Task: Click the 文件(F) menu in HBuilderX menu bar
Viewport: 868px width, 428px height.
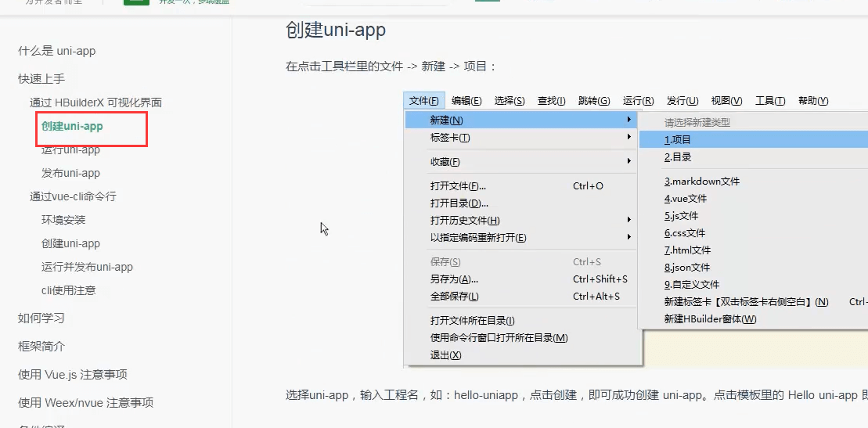Action: coord(424,101)
